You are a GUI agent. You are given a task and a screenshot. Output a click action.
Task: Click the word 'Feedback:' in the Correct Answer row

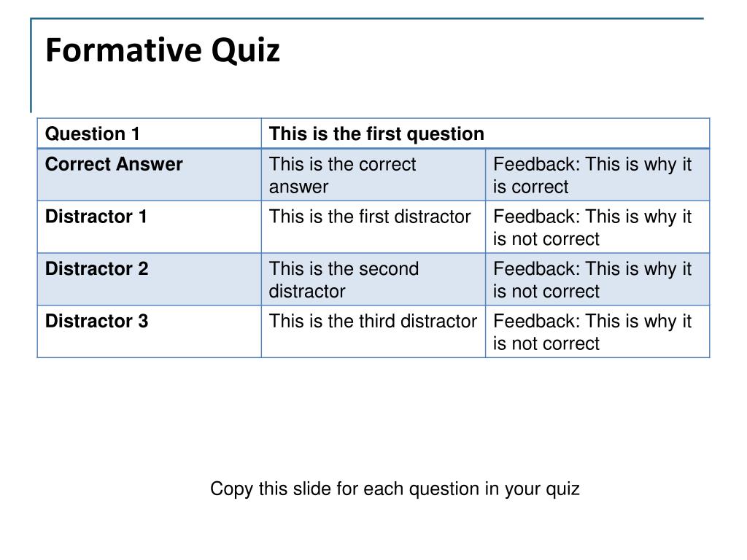point(536,164)
